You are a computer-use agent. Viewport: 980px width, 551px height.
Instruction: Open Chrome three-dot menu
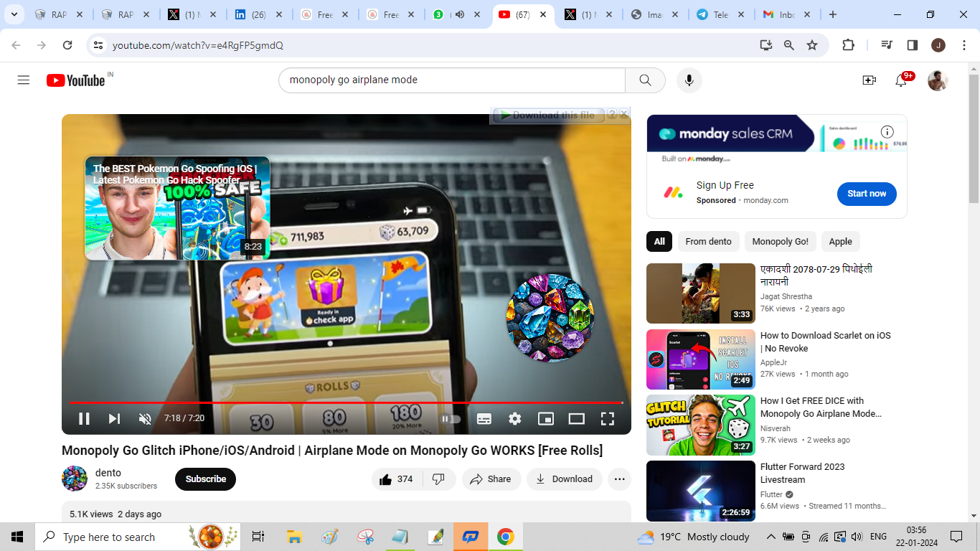pos(963,45)
